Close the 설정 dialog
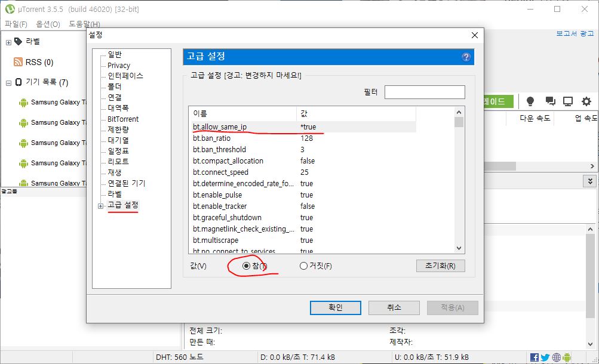 (x=475, y=35)
